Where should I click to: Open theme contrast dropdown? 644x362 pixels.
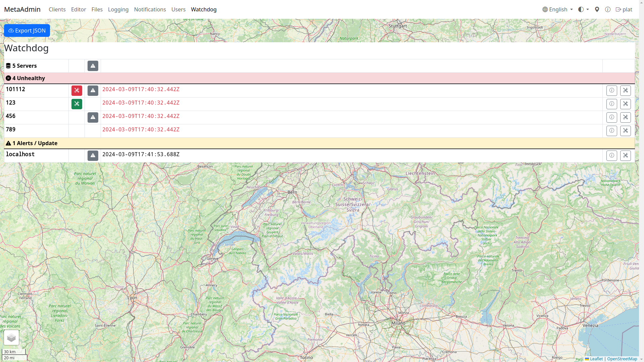pos(583,9)
